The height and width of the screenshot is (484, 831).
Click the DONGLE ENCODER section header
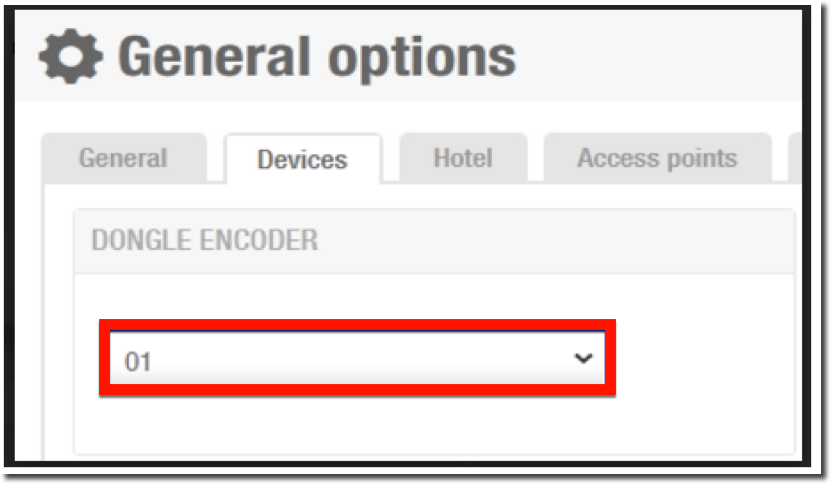(x=434, y=241)
